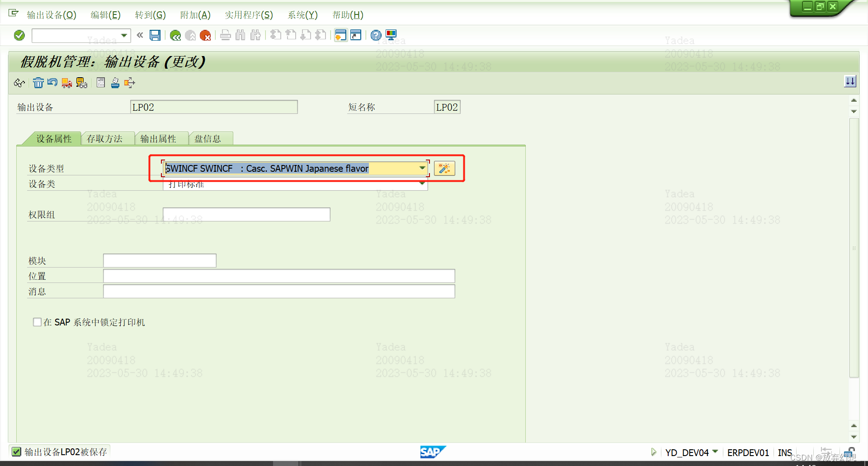
Task: Open the 实用程序(S) menu
Action: pos(249,15)
